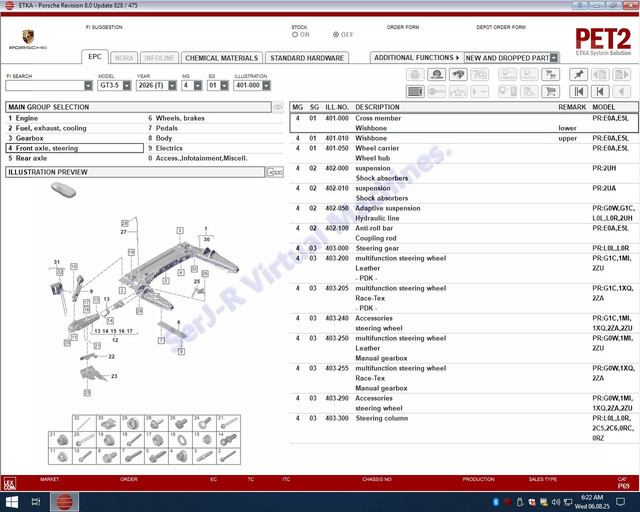Click the top-row first dealer monitor icon
Viewport: 640px width, 512px height.
point(507,75)
